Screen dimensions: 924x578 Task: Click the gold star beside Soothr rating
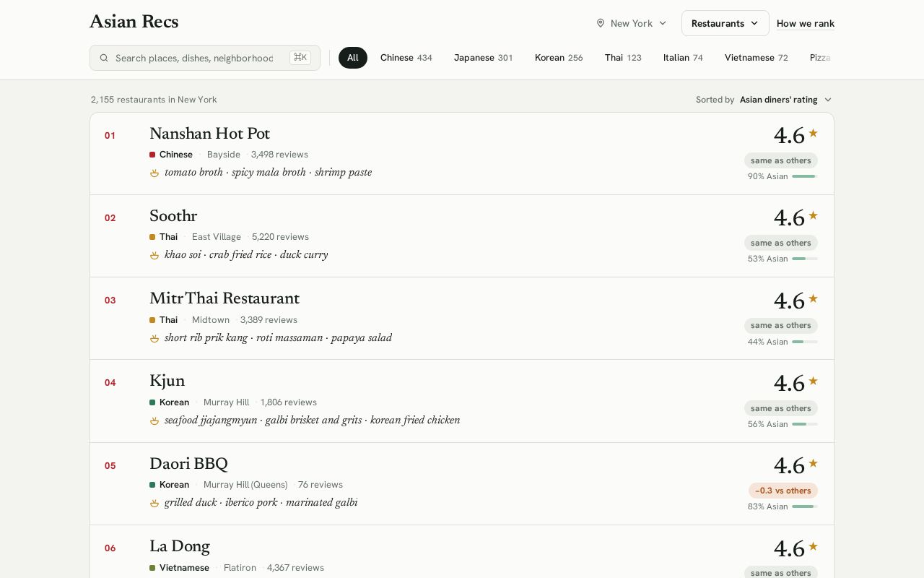click(813, 215)
